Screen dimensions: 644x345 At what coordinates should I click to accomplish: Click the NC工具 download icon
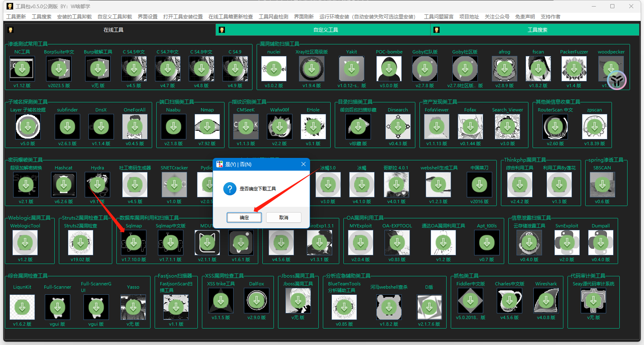click(x=22, y=69)
